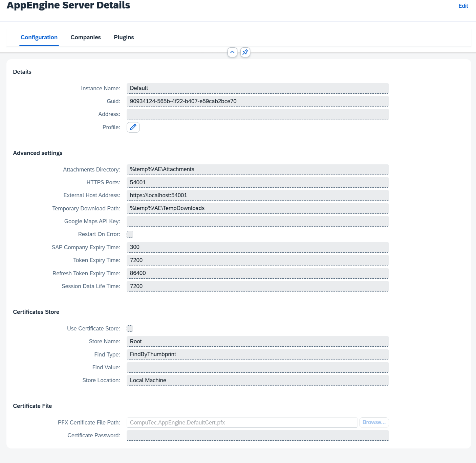The image size is (476, 463).
Task: Open the Browse dialog for PFX certificate
Action: click(373, 422)
